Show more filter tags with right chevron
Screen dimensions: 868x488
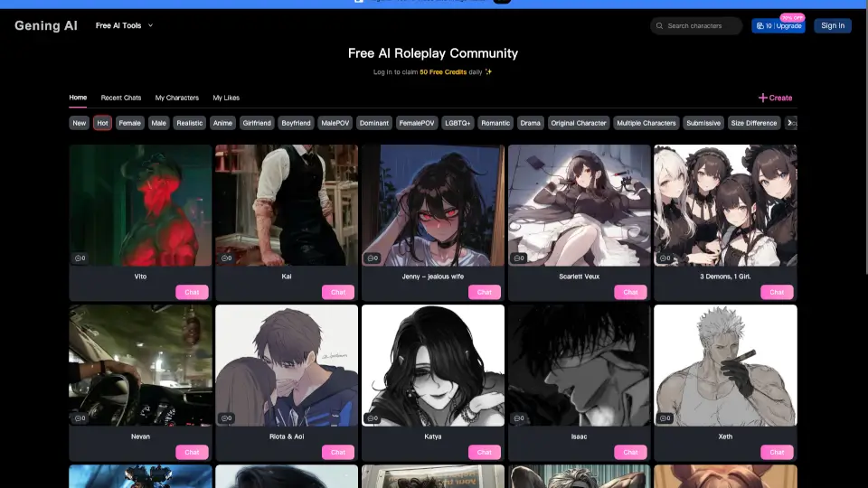790,123
